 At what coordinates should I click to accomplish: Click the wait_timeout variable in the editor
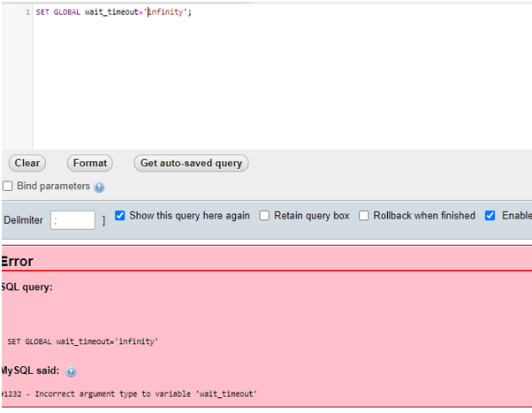[111, 12]
